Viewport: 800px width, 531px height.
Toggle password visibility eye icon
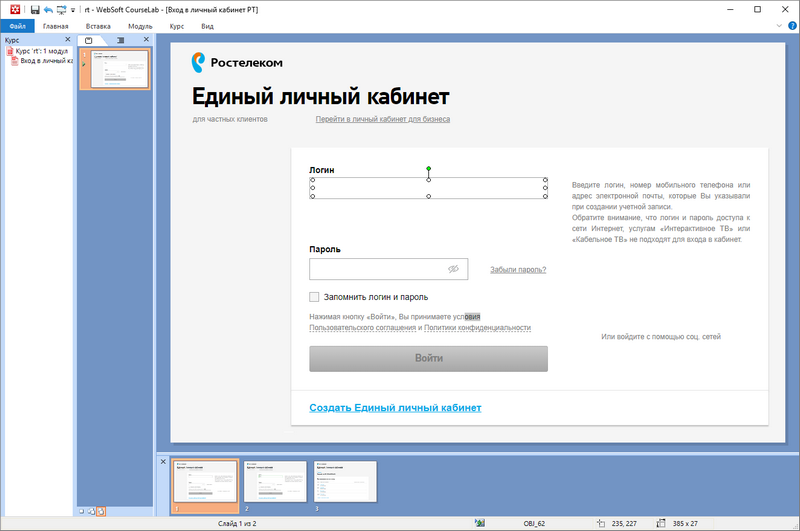[453, 269]
